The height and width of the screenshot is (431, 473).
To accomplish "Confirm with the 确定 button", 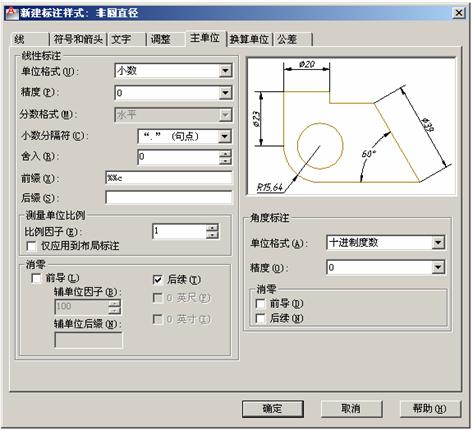I will (273, 409).
